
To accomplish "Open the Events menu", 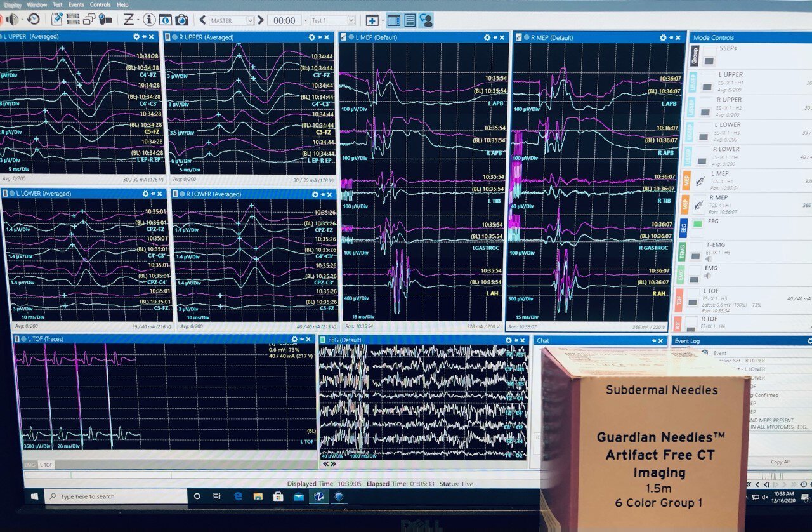I will [x=76, y=4].
